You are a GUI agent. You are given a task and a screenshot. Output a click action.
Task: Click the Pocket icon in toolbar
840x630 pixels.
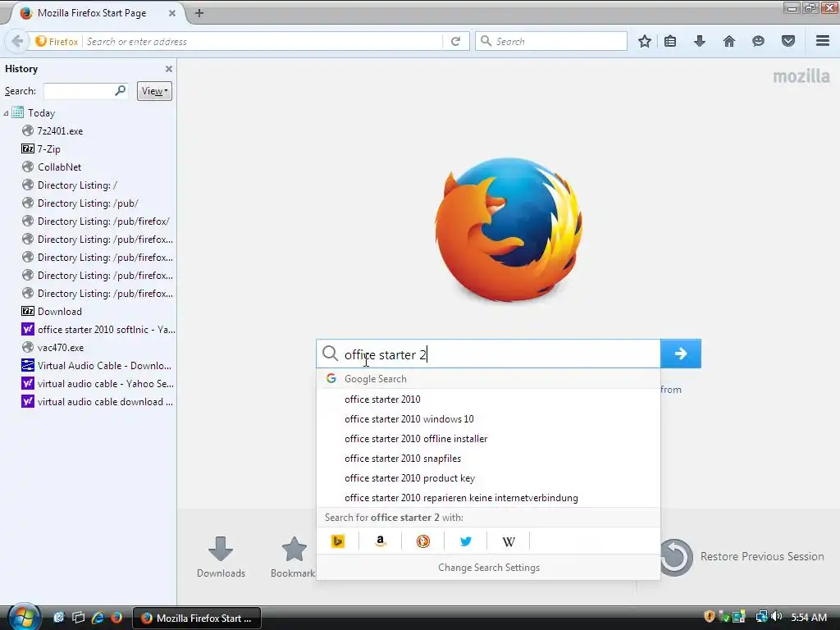(x=788, y=41)
